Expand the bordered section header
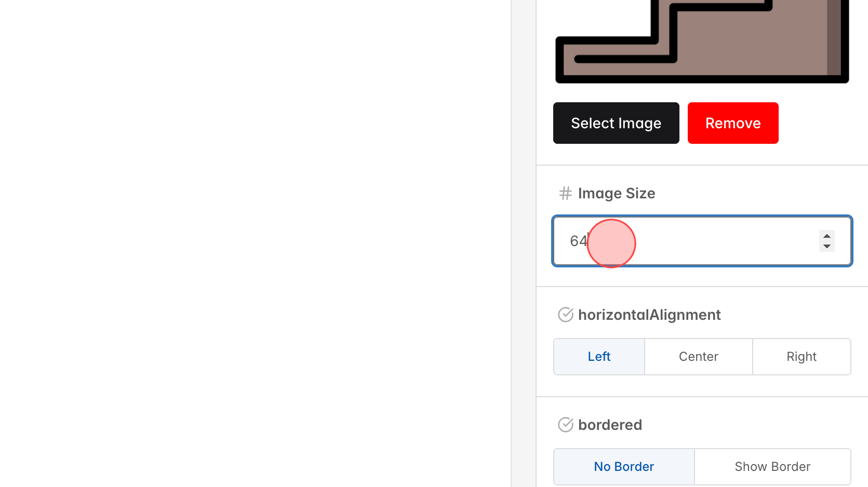The image size is (868, 487). 610,425
